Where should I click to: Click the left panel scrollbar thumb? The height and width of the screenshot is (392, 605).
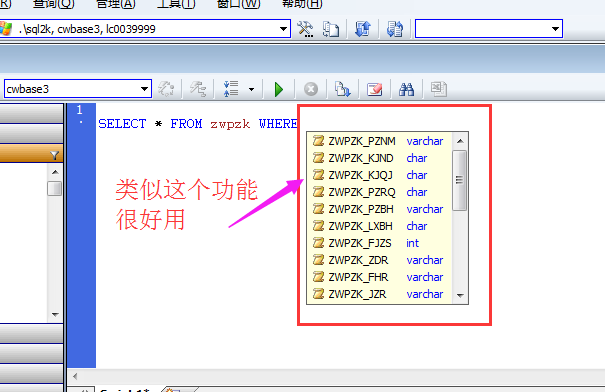54,188
